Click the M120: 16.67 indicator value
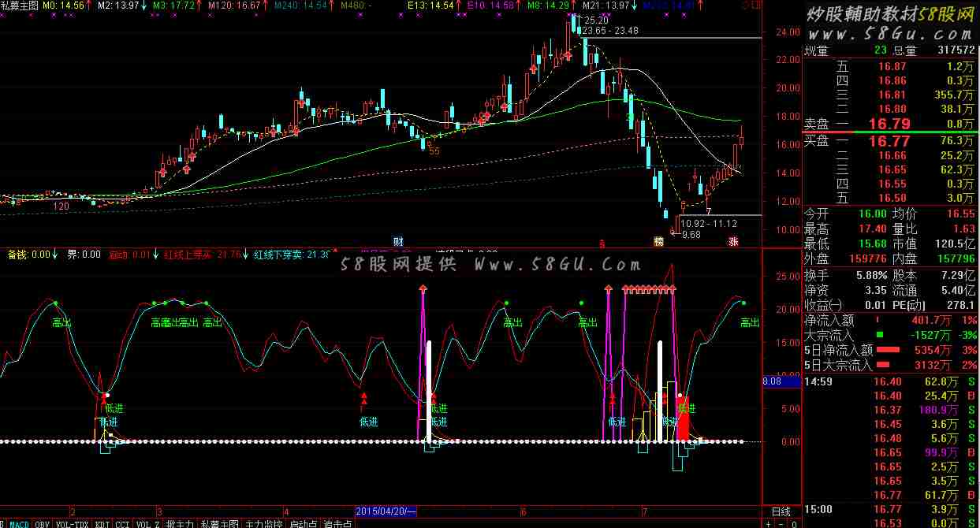 pos(234,6)
